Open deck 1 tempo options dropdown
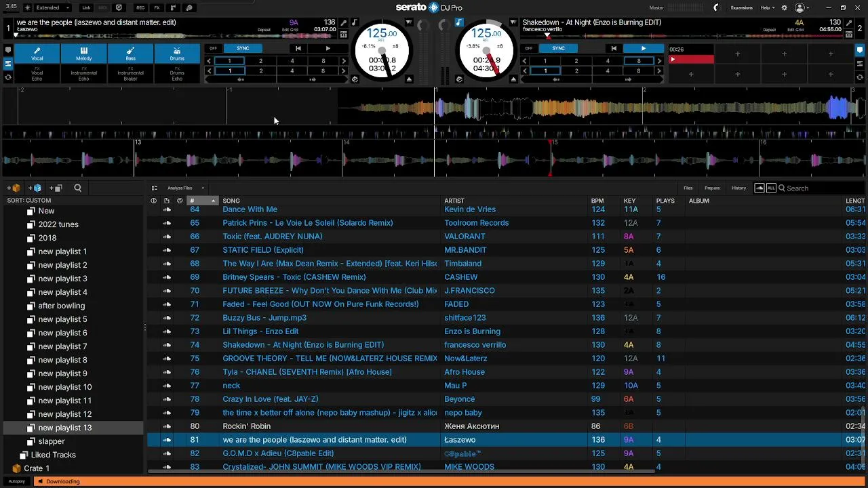 (x=408, y=22)
